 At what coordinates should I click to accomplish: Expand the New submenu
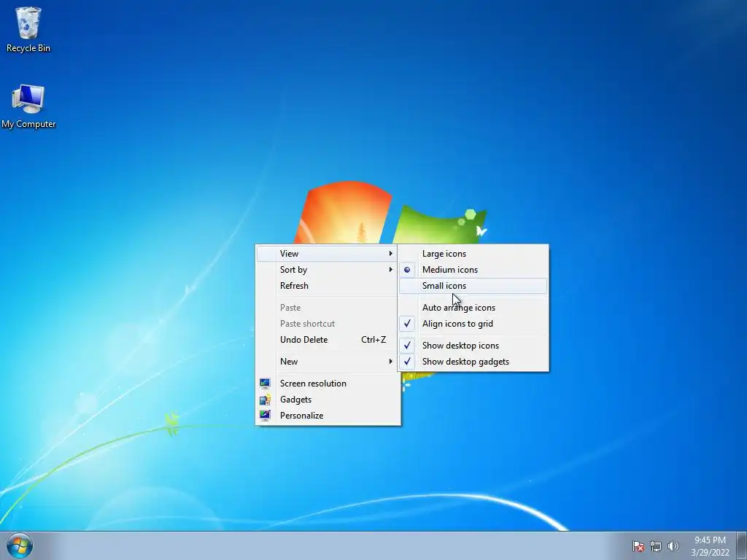click(328, 362)
